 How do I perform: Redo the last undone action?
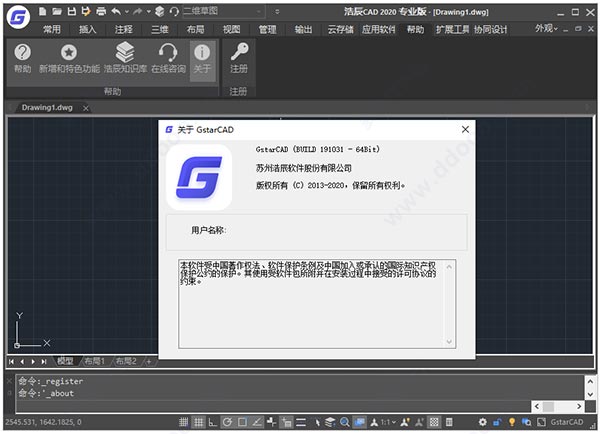click(137, 12)
